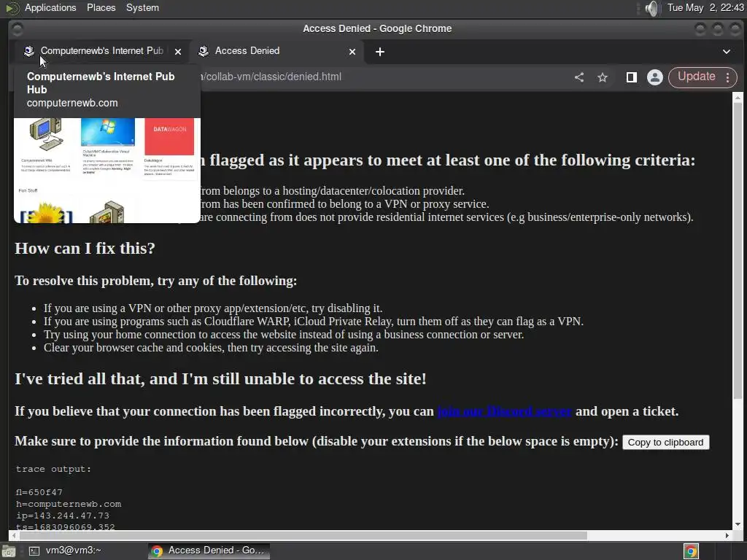The height and width of the screenshot is (560, 747).
Task: Click the favicon of Access Denied tab
Action: pos(204,51)
